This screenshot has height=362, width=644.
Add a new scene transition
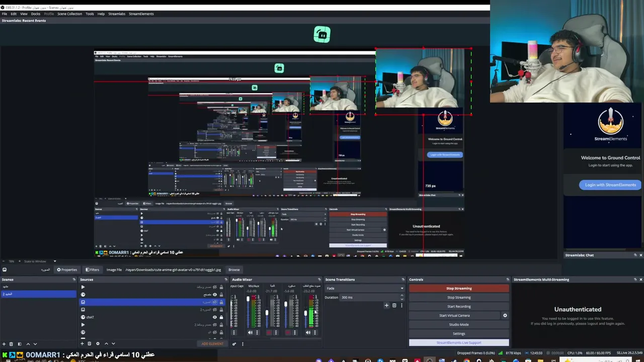tap(386, 305)
